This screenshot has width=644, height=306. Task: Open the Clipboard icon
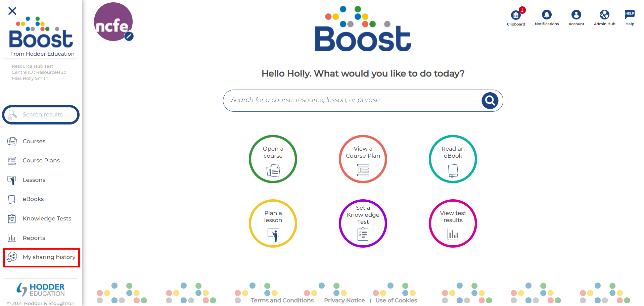(516, 15)
